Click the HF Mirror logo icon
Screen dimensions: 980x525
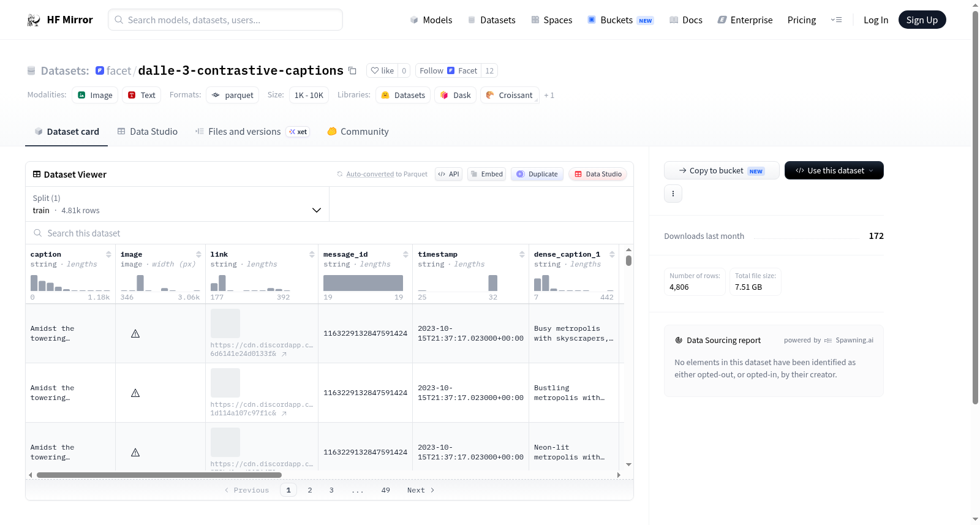[34, 20]
